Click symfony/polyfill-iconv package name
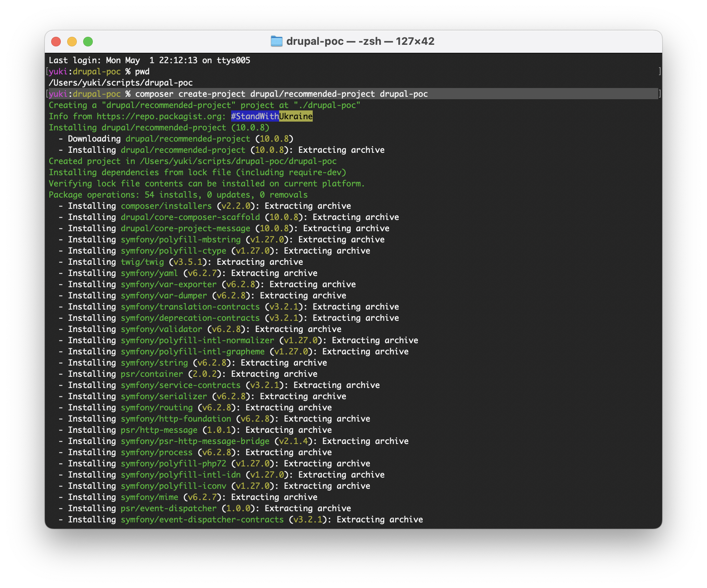Viewport: 707px width, 588px height. (174, 486)
